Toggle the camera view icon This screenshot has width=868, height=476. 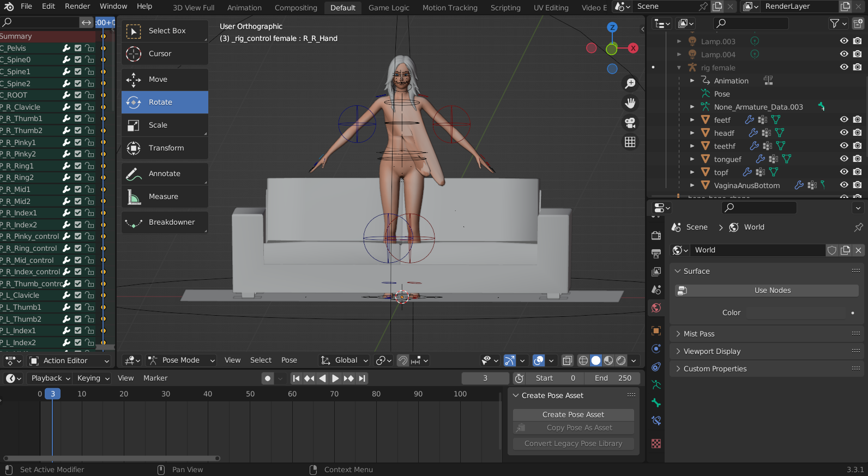tap(630, 123)
